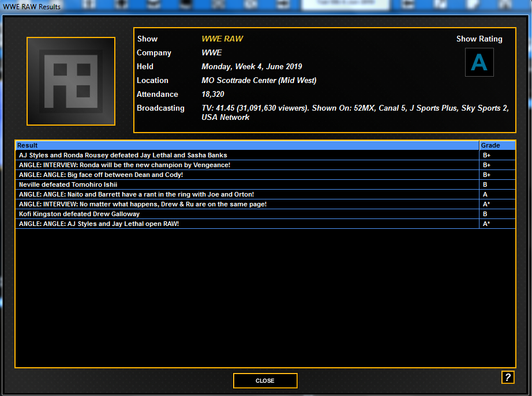Screen dimensions: 532x396
Task: Click the WWE RAW show name text
Action: [222, 39]
